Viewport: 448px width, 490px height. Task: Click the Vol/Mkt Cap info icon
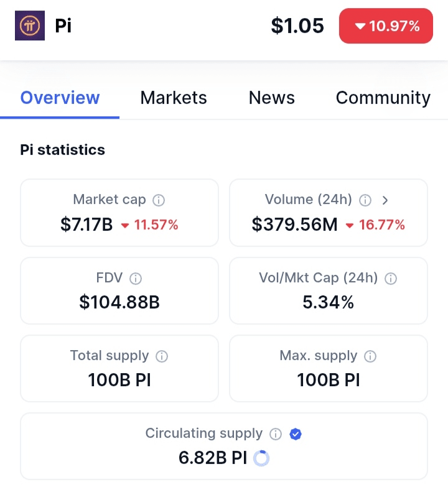(x=391, y=279)
